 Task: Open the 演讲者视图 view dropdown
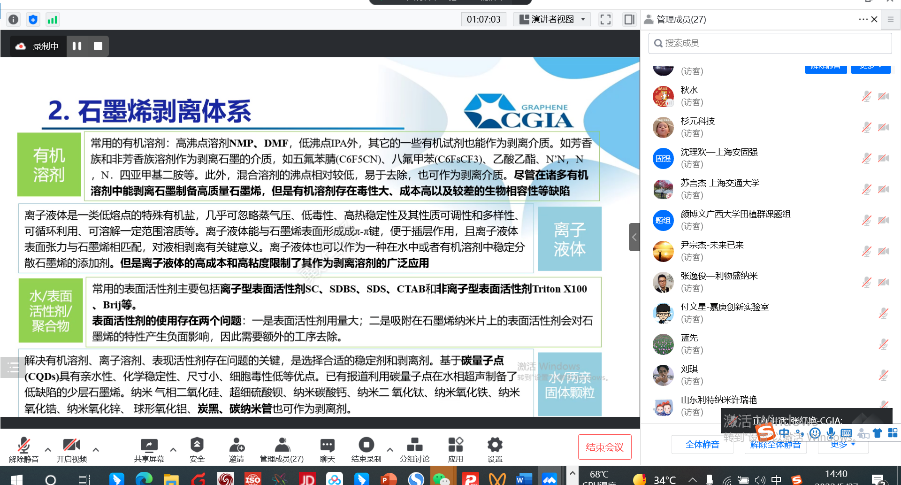click(552, 20)
